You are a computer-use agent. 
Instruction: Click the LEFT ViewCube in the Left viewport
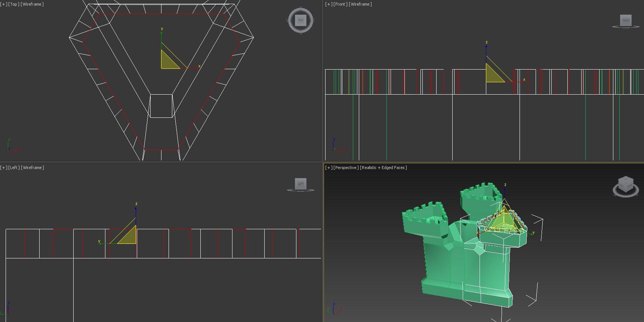point(301,184)
